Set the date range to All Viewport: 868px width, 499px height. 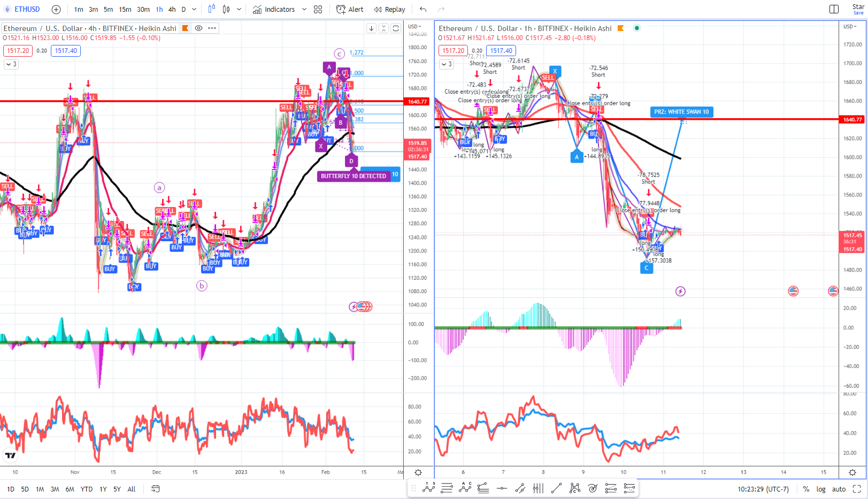coord(132,489)
